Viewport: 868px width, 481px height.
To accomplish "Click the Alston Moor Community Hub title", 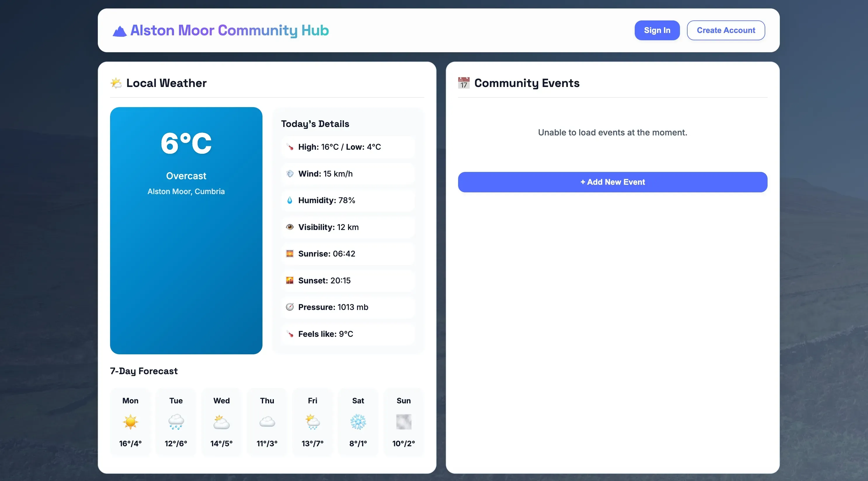I will point(229,30).
